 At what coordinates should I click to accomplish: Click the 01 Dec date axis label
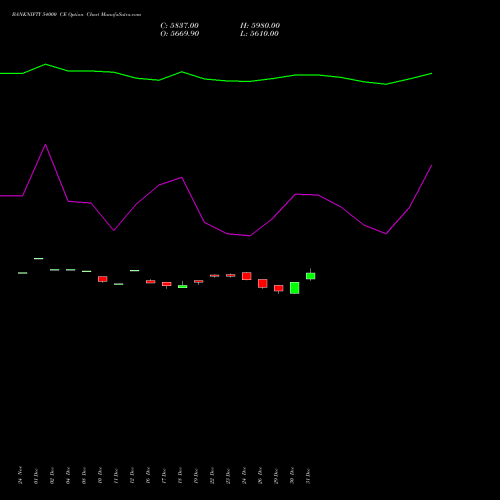(x=37, y=476)
